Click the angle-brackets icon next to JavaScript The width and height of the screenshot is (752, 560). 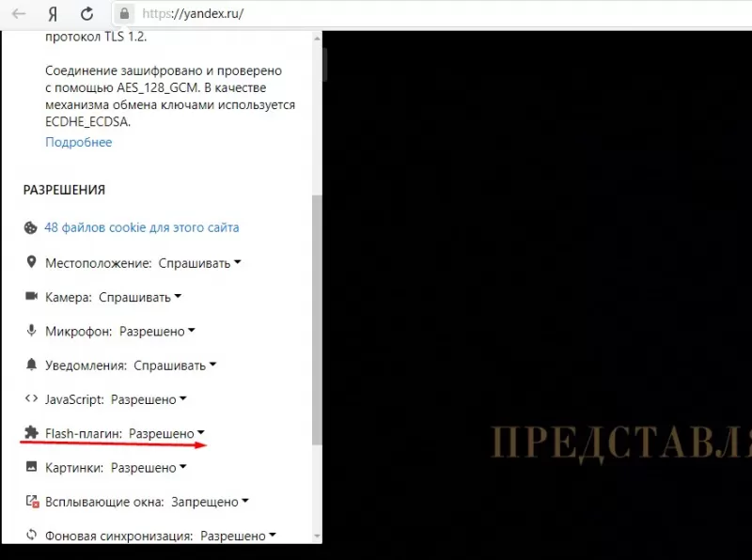(x=30, y=399)
